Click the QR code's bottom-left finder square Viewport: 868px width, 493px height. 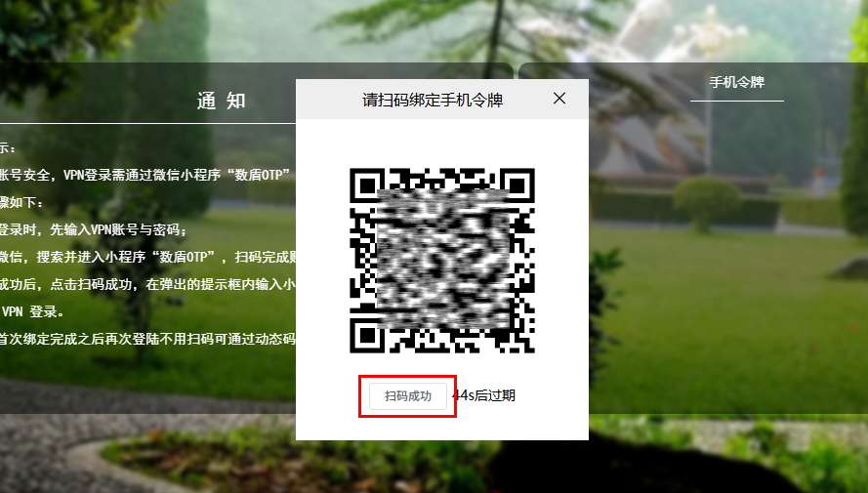(x=368, y=334)
